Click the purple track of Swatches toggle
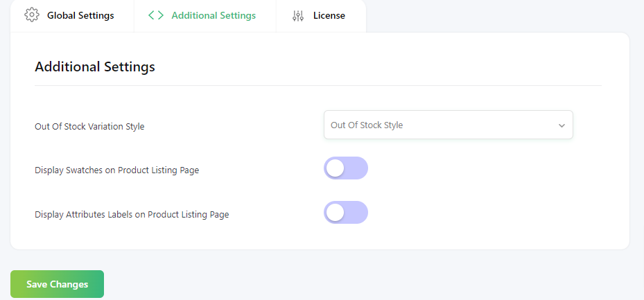This screenshot has width=644, height=300. point(356,168)
